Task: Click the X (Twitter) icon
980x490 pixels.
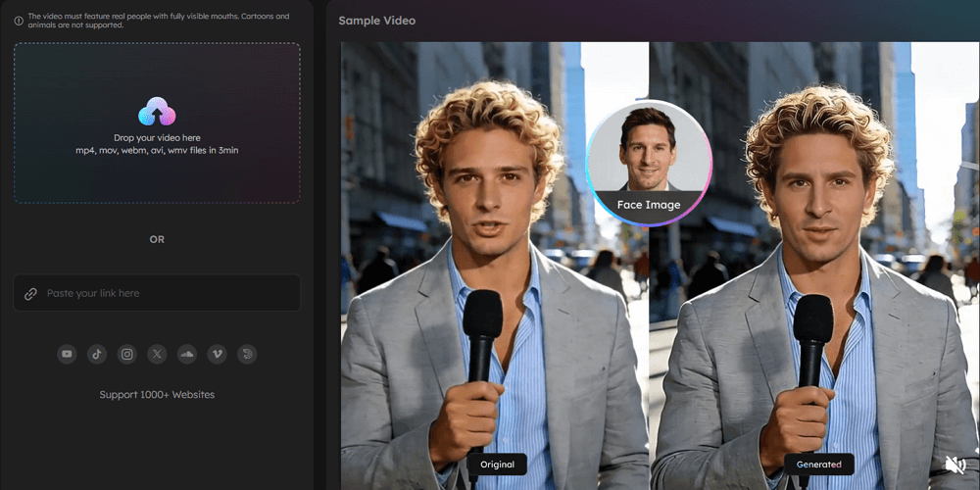Action: (x=157, y=354)
